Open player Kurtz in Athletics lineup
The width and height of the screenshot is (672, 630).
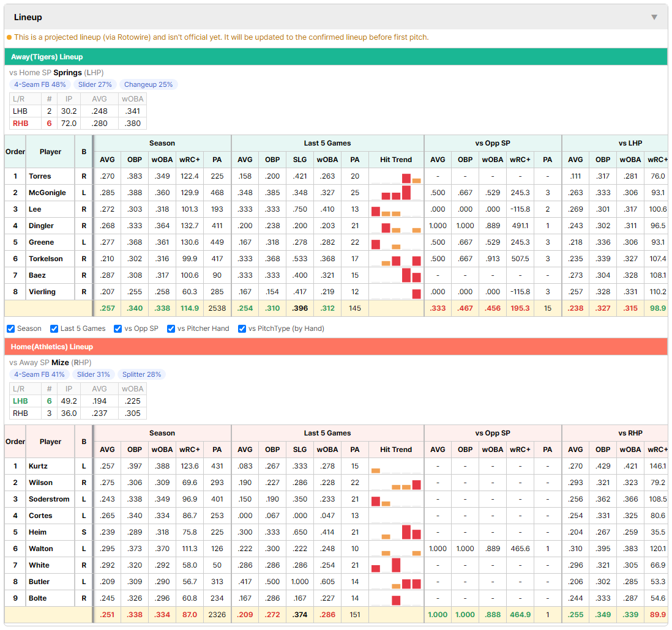click(x=38, y=466)
